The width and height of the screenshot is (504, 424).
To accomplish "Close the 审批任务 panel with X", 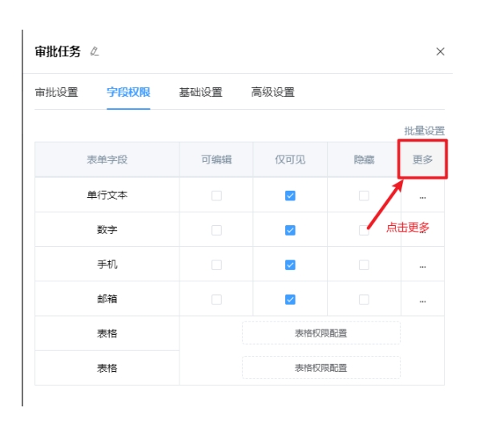I will click(440, 52).
